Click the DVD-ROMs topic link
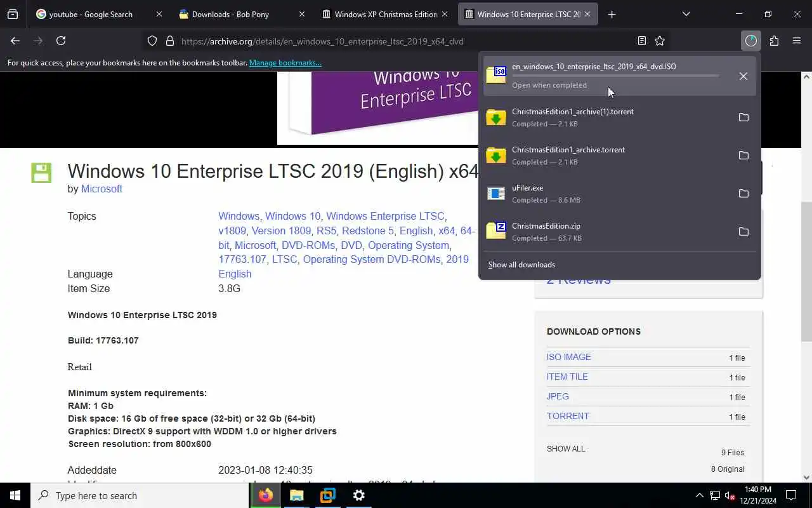 308,245
